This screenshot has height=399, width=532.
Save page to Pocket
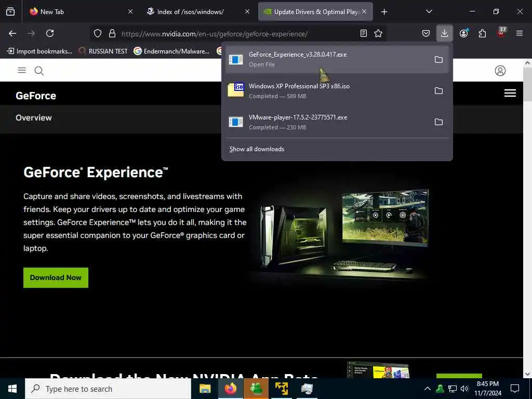pyautogui.click(x=426, y=33)
